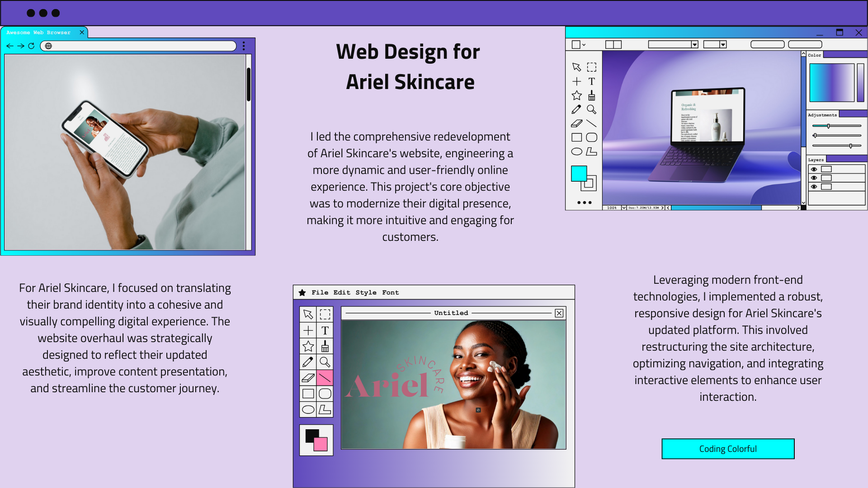This screenshot has height=488, width=868.
Task: Choose the Text tool in top-right editor
Action: [592, 81]
